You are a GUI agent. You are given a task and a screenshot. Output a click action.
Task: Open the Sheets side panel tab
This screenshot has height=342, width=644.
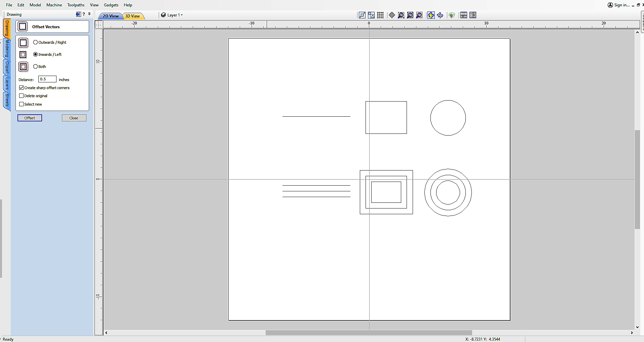[6, 100]
